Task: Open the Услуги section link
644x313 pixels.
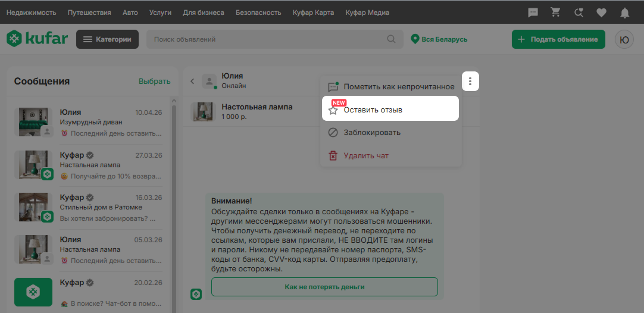Action: click(x=161, y=12)
